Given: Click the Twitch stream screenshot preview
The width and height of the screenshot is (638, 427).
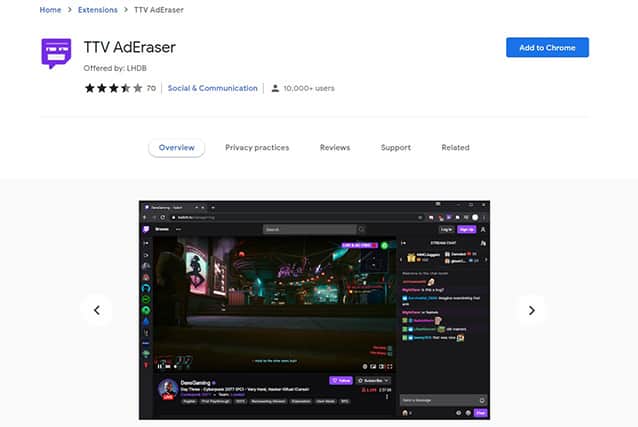Looking at the screenshot, I should coord(314,310).
